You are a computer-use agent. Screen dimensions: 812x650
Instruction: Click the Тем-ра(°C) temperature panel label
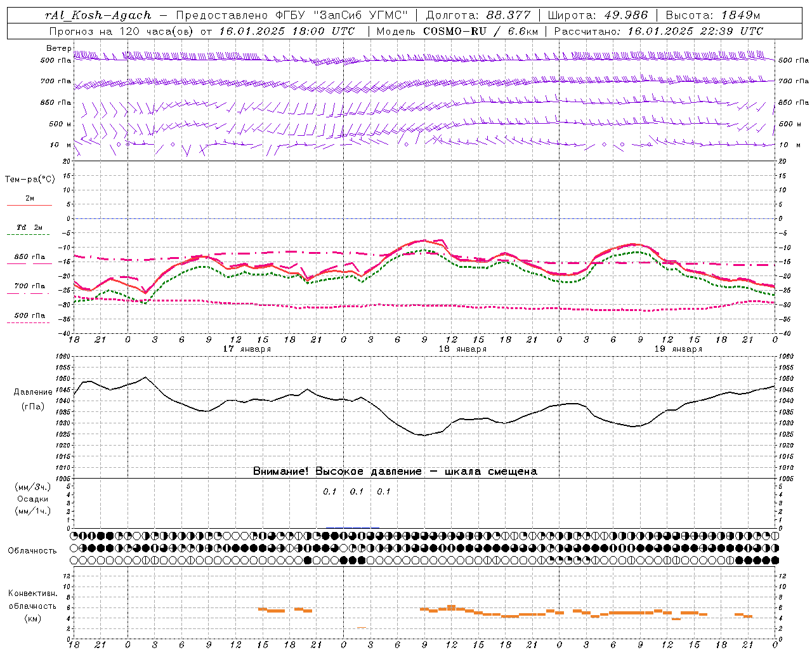tap(30, 180)
